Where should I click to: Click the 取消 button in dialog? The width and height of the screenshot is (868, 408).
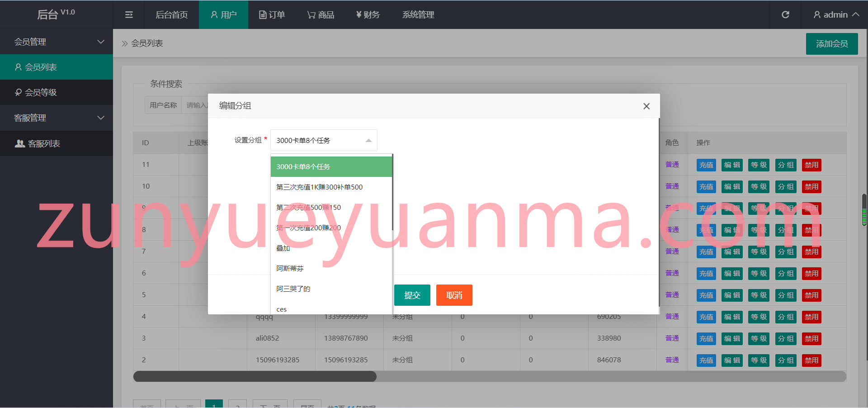[x=454, y=295]
